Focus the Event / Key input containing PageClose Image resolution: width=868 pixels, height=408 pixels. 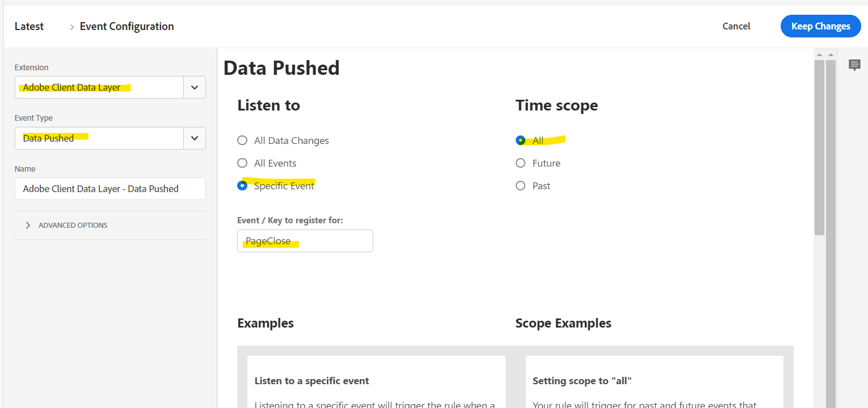click(x=305, y=241)
